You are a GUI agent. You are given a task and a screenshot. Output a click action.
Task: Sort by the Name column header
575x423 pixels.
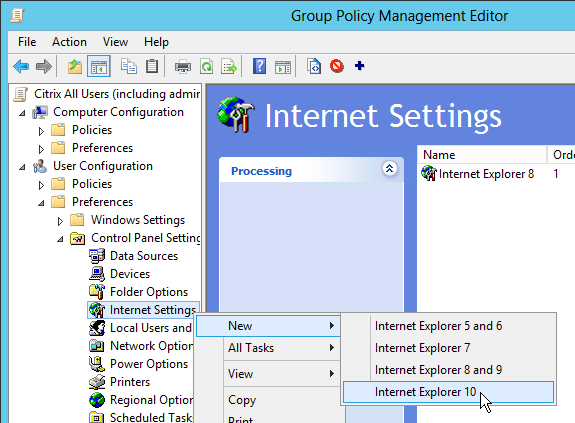click(482, 155)
